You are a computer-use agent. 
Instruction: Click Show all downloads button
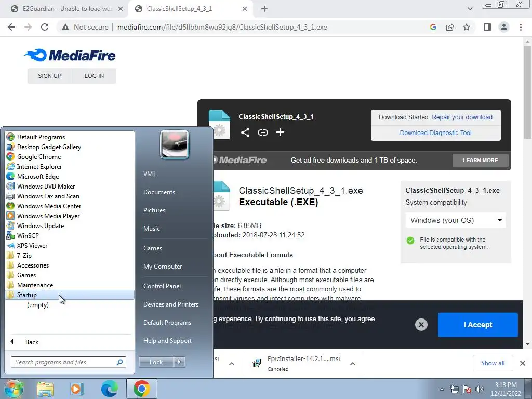(x=493, y=363)
